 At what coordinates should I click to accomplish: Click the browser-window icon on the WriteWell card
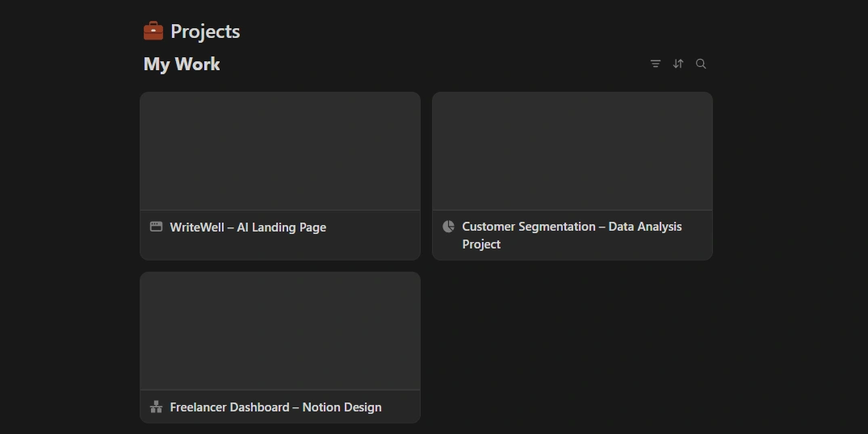click(x=157, y=227)
